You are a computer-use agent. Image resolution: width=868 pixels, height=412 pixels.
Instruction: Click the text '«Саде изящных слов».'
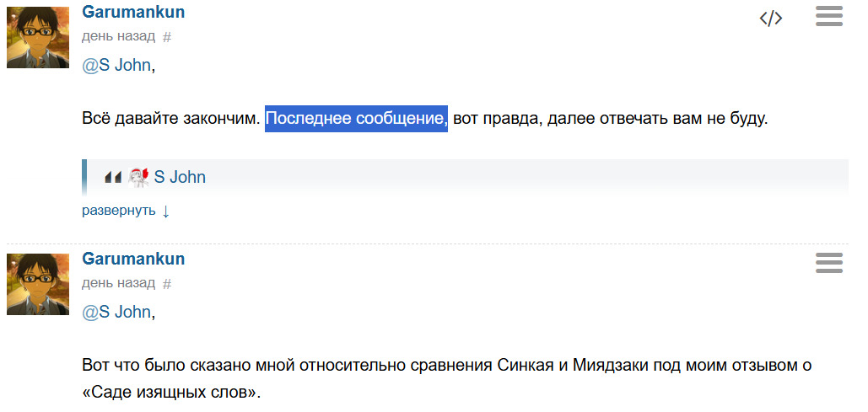[x=171, y=393]
